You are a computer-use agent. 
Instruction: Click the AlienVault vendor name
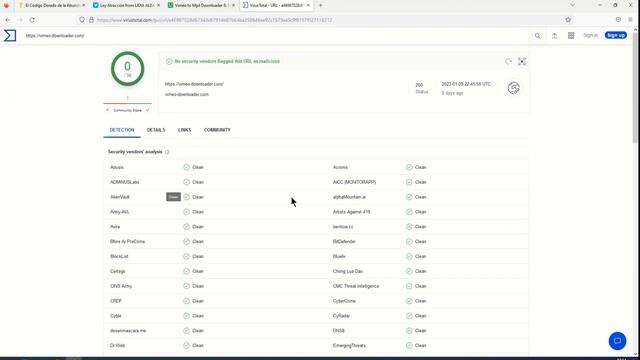pos(120,197)
